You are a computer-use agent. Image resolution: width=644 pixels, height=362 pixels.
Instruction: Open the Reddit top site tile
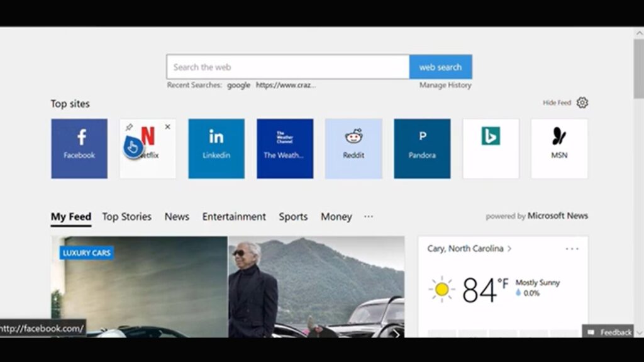click(x=353, y=148)
